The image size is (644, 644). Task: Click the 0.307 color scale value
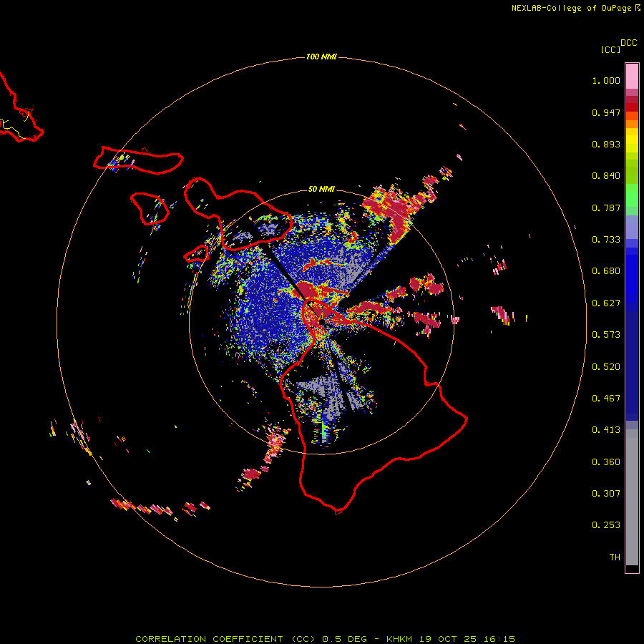pos(606,494)
